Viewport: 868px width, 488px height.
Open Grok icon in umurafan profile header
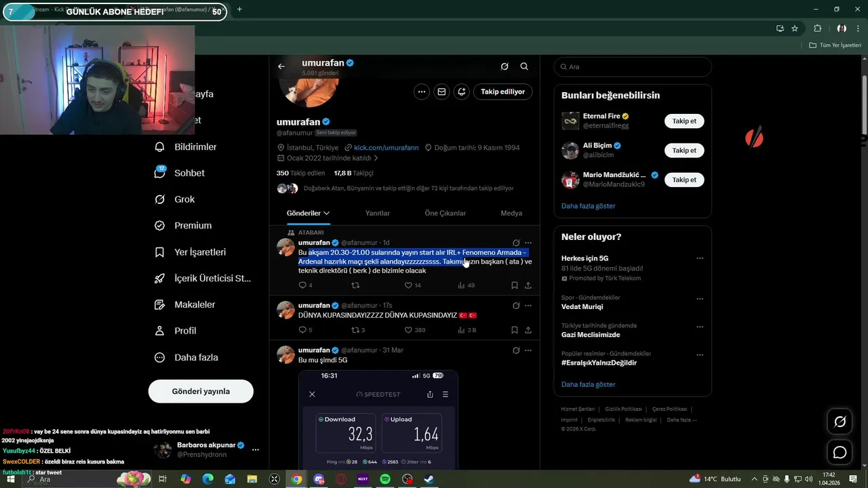(x=505, y=66)
